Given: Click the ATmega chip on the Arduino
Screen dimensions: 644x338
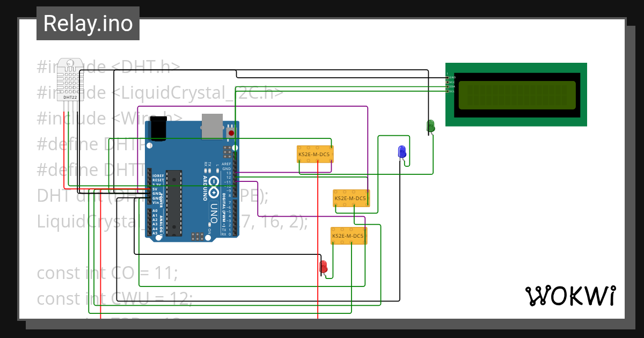Looking at the screenshot, I should (x=174, y=204).
